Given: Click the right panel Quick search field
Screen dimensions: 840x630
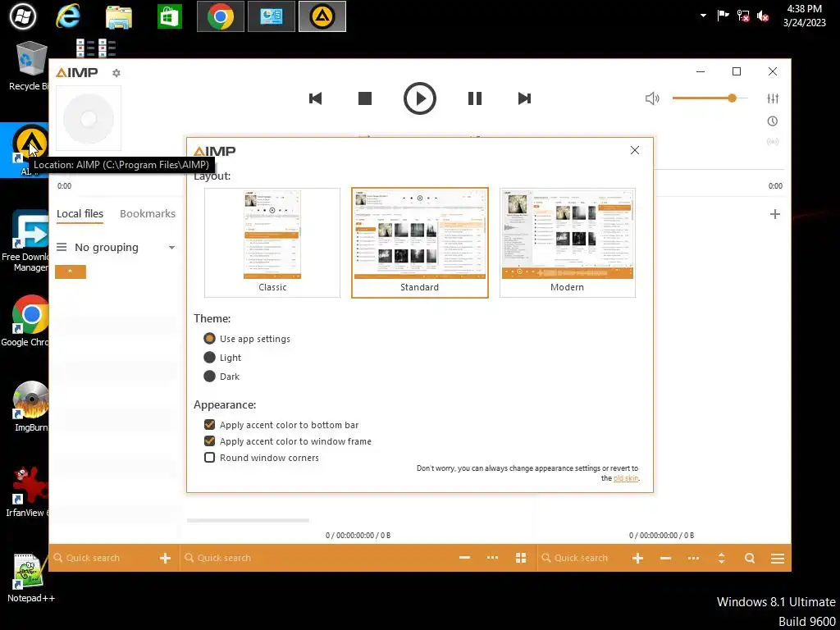Looking at the screenshot, I should [582, 558].
